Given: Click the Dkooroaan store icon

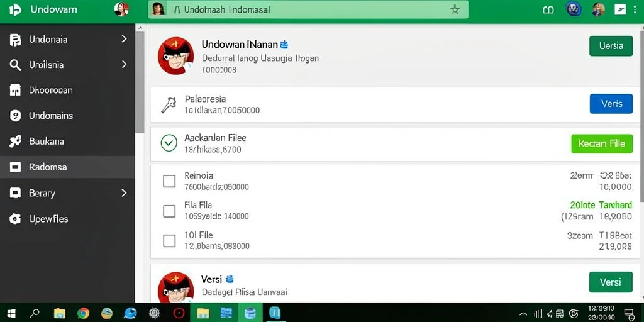Looking at the screenshot, I should [x=15, y=91].
